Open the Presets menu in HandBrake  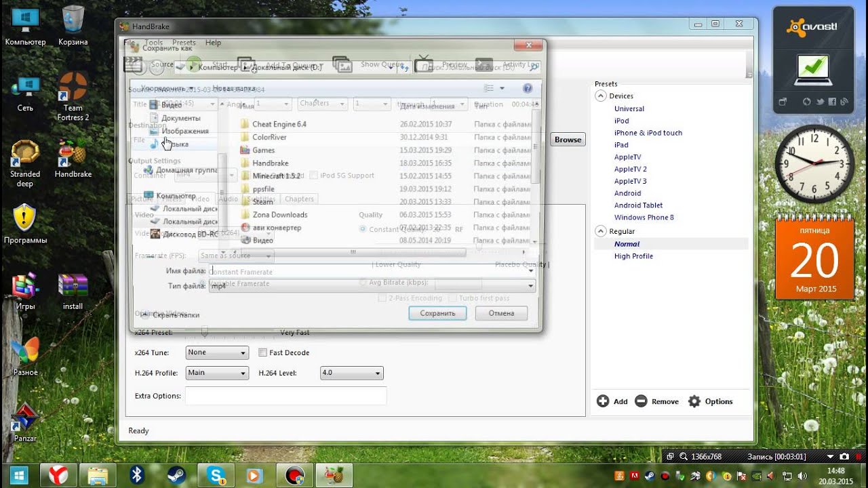pyautogui.click(x=184, y=43)
